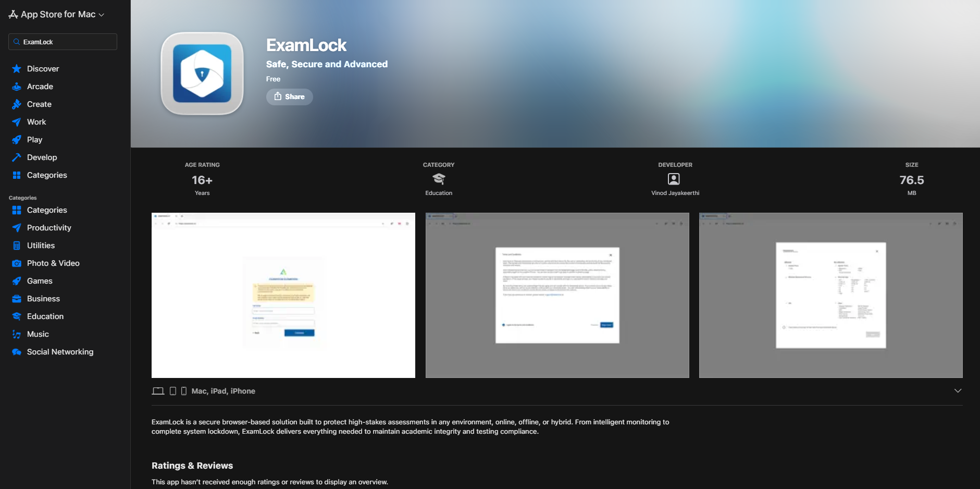View the third screenshot with settings dialog
This screenshot has height=489, width=980.
[831, 295]
